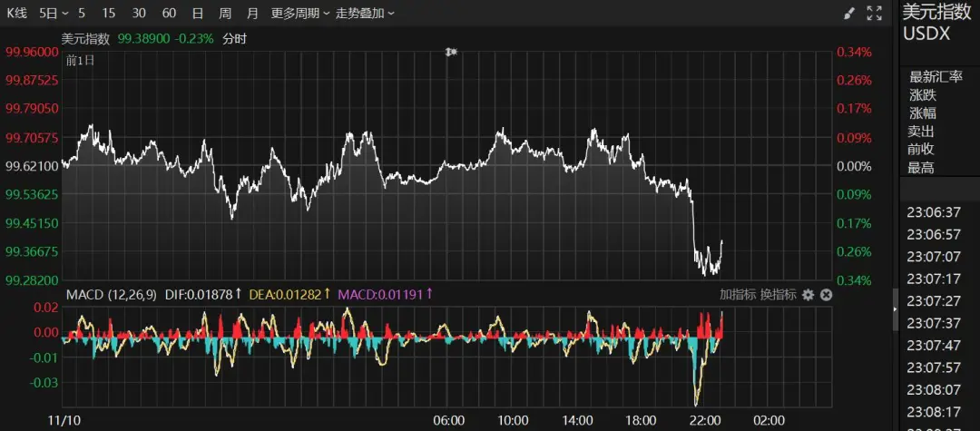Expand the 更多周期 dropdown
This screenshot has height=431, width=980.
pos(299,14)
